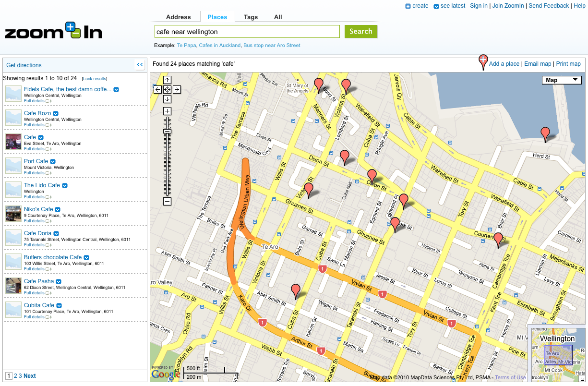Click the create plus icon

coord(408,6)
